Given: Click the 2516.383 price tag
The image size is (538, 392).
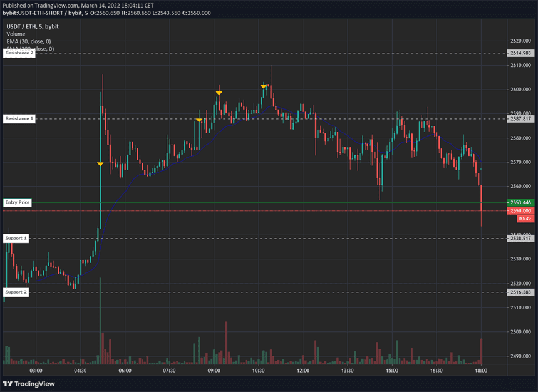Looking at the screenshot, I should click(520, 292).
